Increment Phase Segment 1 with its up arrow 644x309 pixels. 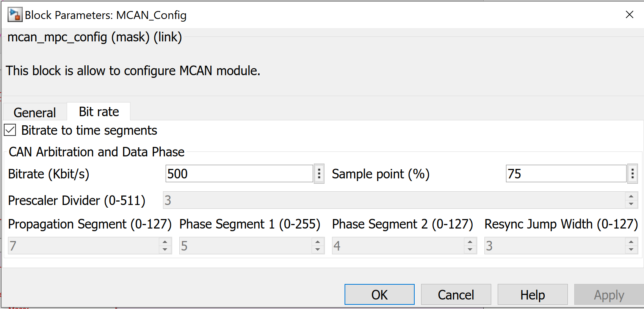click(x=318, y=242)
